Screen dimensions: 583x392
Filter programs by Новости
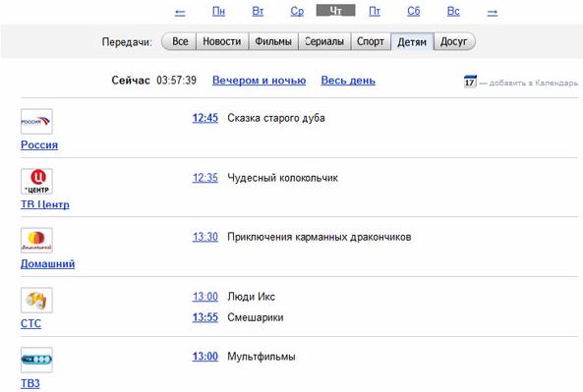pyautogui.click(x=222, y=41)
